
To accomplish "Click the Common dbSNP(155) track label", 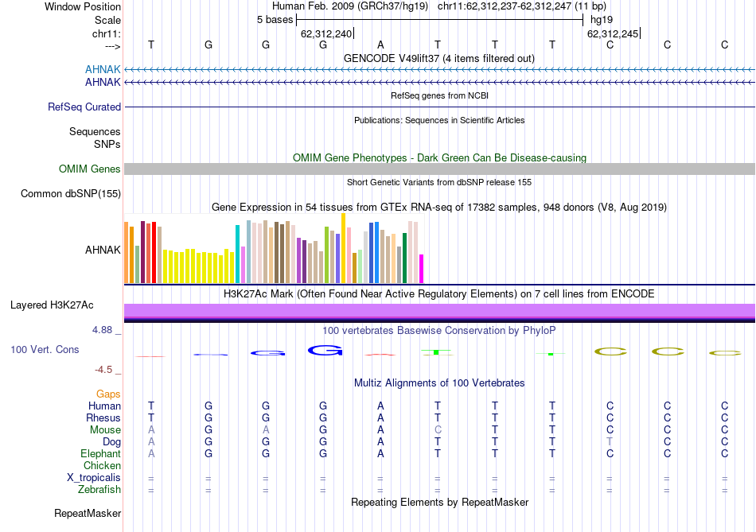I will tap(71, 194).
